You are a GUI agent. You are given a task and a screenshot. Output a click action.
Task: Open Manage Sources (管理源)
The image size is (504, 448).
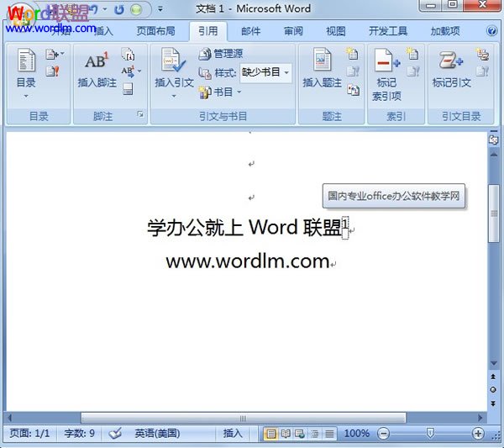click(220, 54)
